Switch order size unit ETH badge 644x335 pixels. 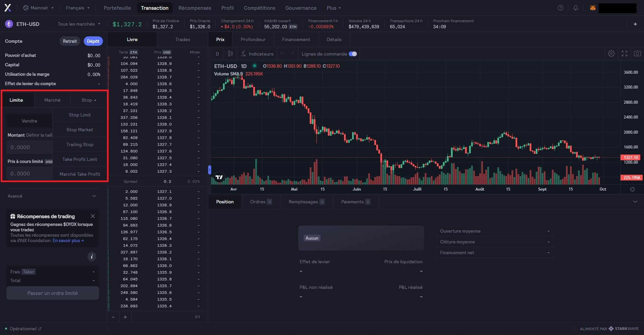(134, 52)
